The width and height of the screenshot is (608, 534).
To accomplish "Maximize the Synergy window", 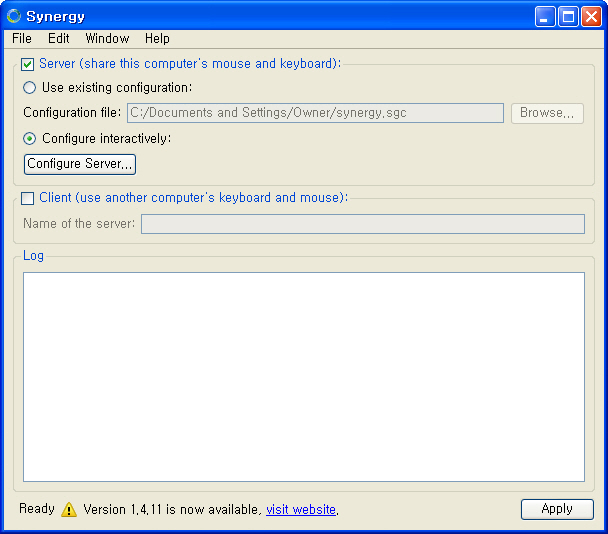I will tap(568, 16).
